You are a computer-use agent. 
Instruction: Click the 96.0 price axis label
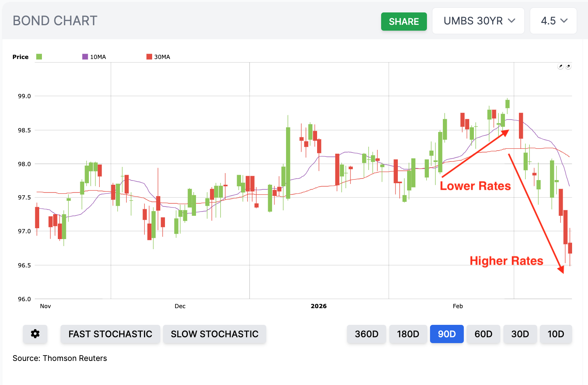[24, 299]
